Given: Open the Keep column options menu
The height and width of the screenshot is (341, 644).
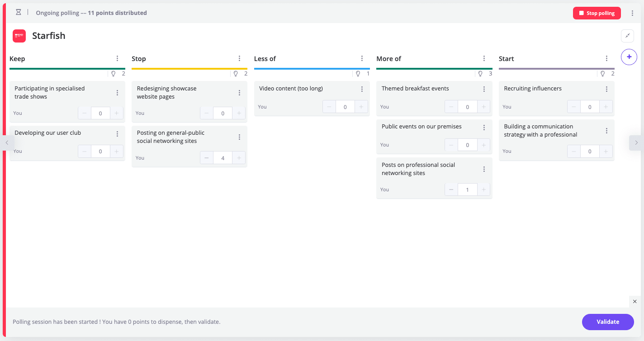Looking at the screenshot, I should (117, 58).
